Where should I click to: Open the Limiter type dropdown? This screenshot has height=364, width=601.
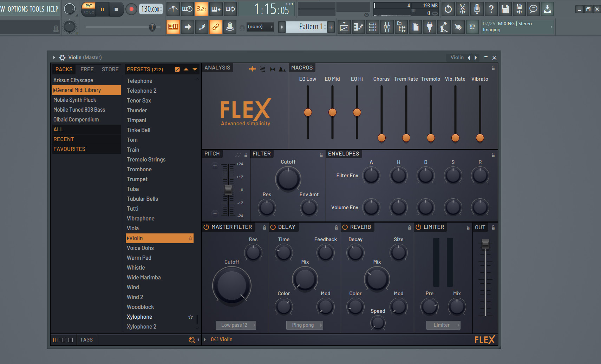coord(443,325)
